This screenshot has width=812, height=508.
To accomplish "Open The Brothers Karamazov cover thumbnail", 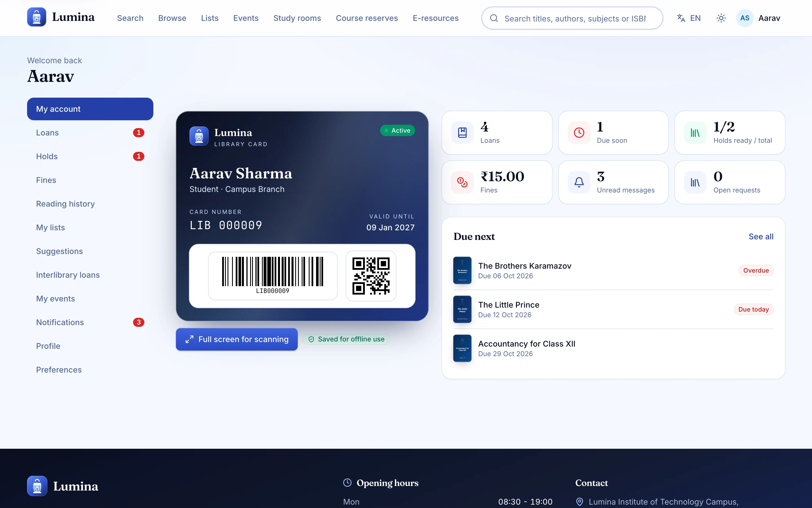I will pyautogui.click(x=462, y=270).
